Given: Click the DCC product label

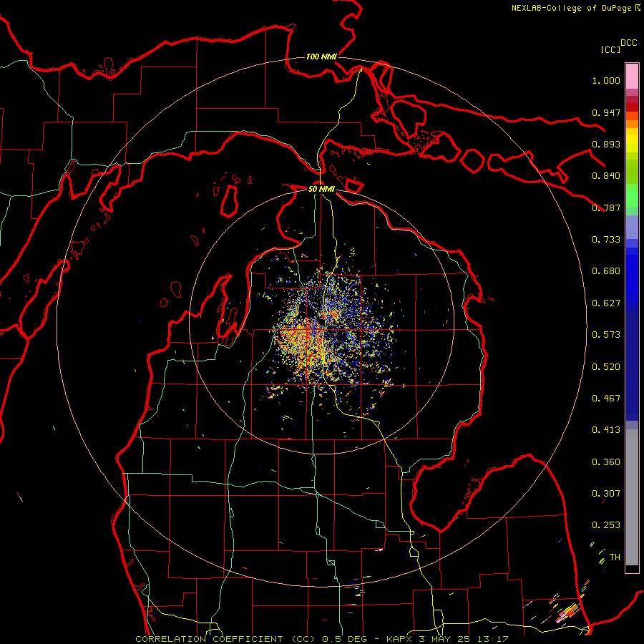Looking at the screenshot, I should click(x=629, y=43).
